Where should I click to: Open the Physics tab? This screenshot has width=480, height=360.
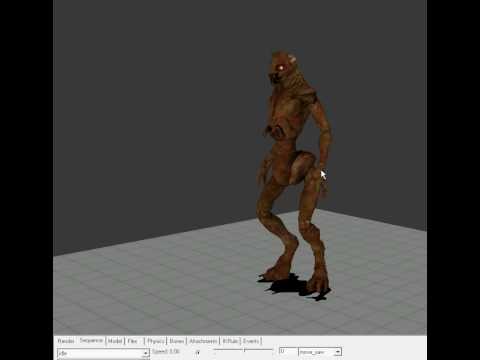[x=155, y=341]
